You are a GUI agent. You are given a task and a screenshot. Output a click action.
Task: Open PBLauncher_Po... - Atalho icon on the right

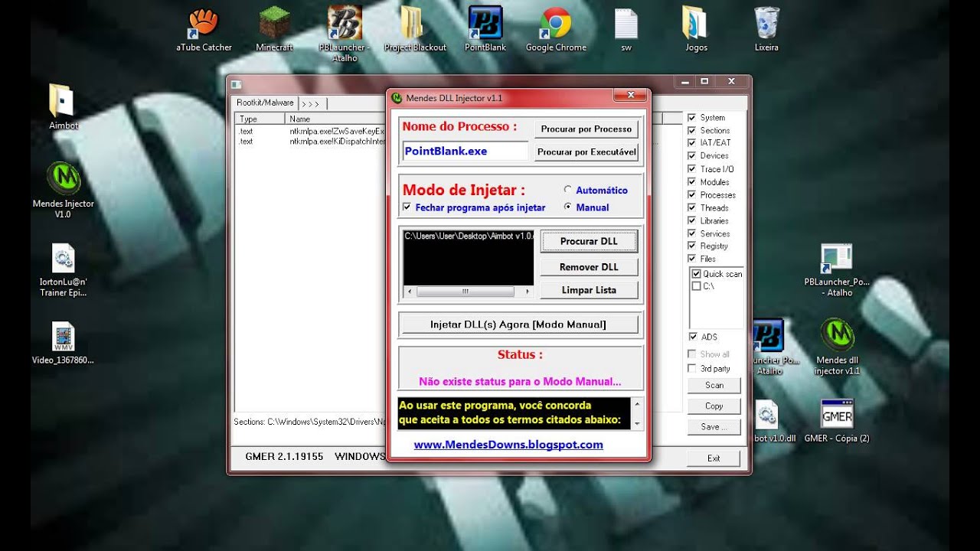pyautogui.click(x=838, y=270)
